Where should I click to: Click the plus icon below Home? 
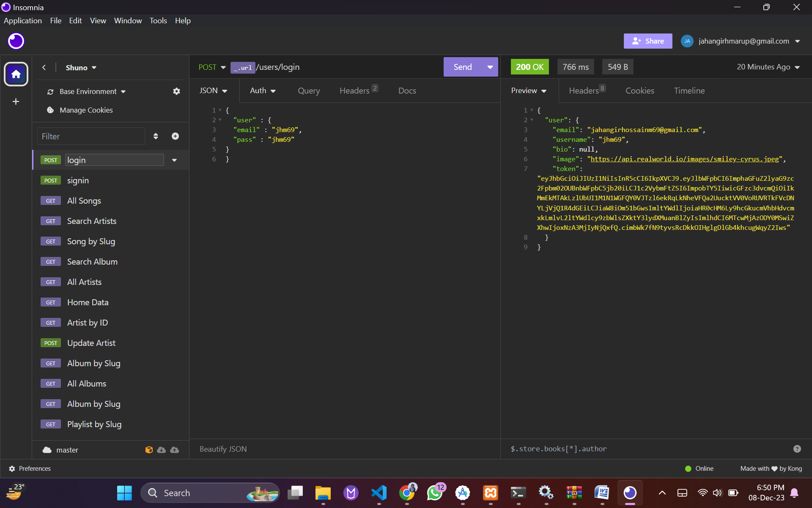(x=16, y=102)
